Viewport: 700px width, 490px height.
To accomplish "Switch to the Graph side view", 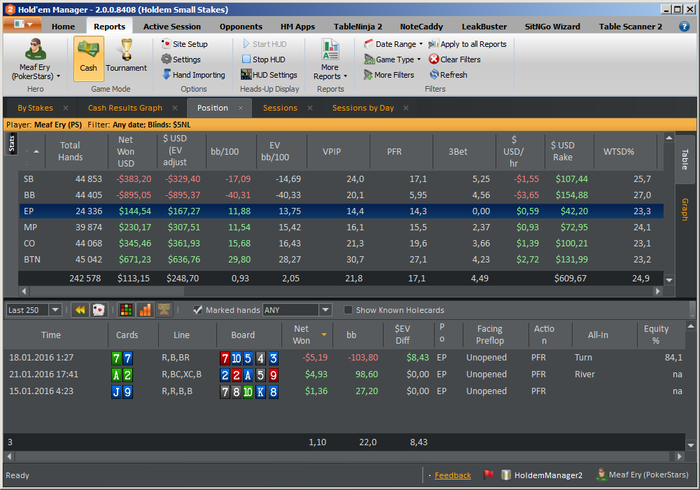I will coord(685,209).
